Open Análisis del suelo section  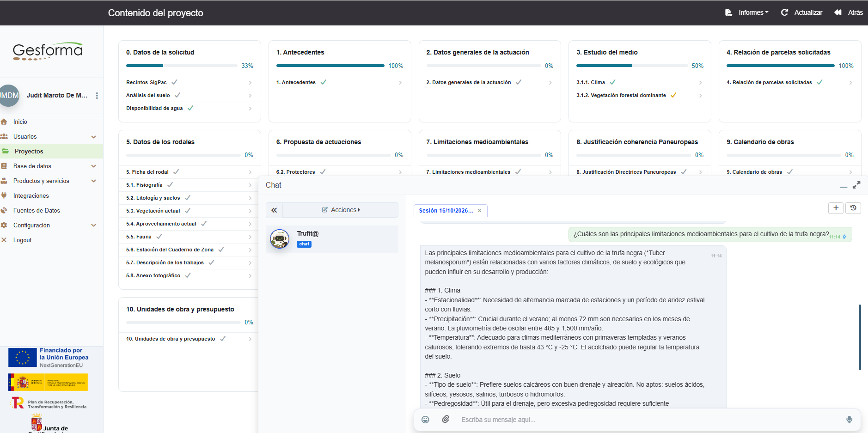point(189,95)
